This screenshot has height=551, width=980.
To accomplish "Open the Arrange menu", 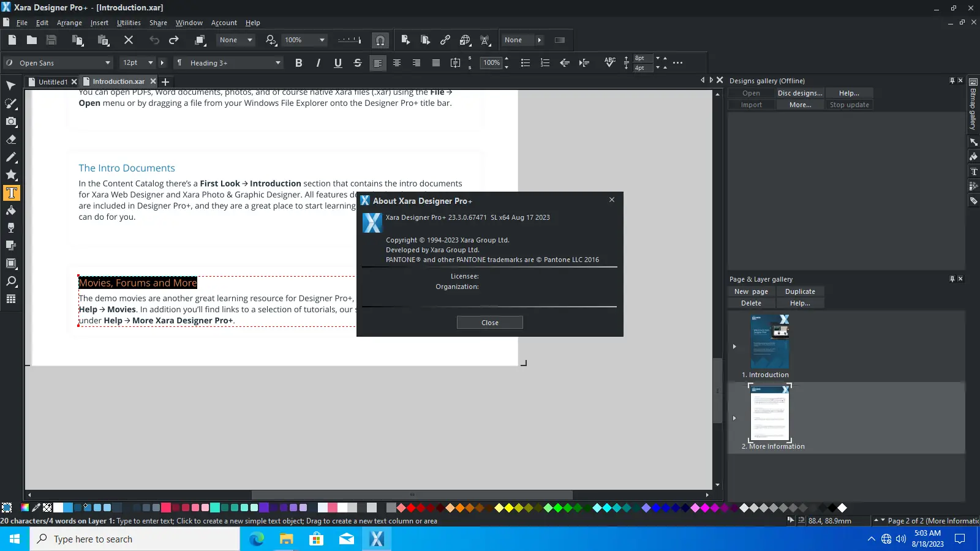I will (69, 23).
